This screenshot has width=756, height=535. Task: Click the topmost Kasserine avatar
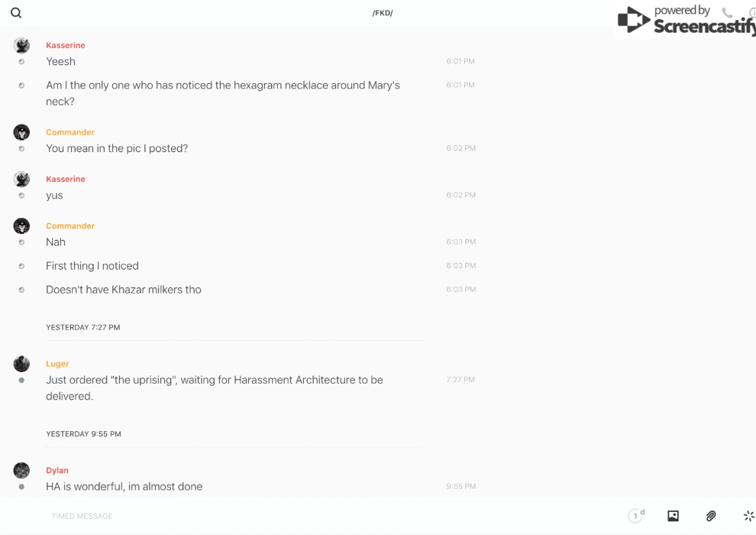click(21, 45)
